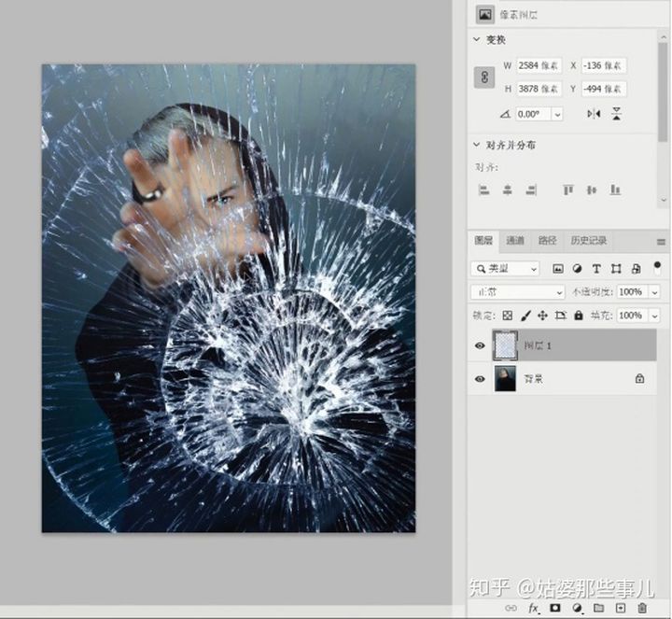Click the rotation angle field 0.00°
Viewport: 672px width, 619px height.
534,115
